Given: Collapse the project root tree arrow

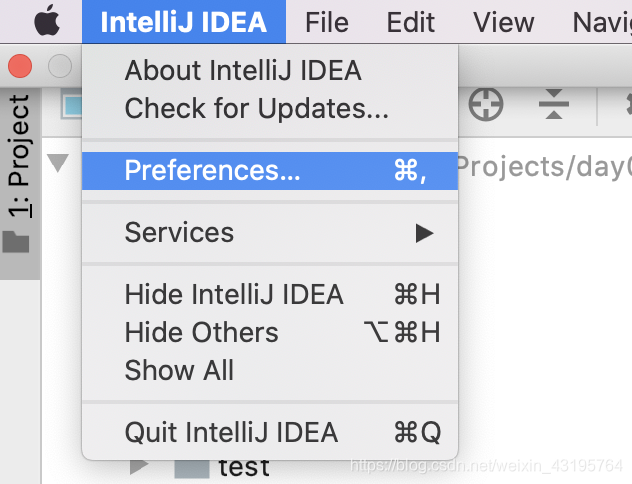Looking at the screenshot, I should coord(58,162).
